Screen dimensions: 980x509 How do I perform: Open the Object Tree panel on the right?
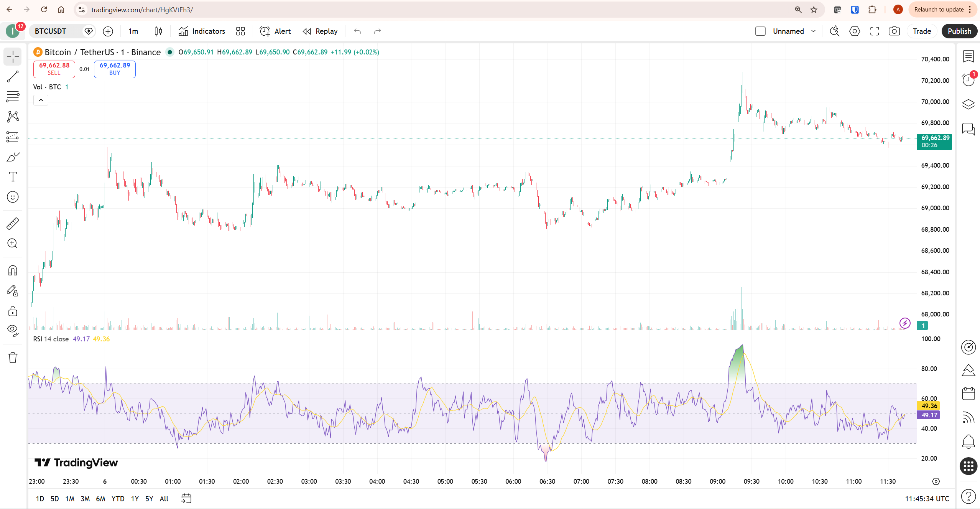(968, 104)
